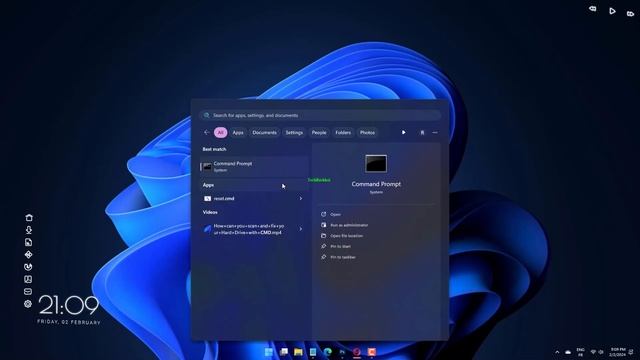Switch to the Folders filter tab
Viewport: 640px width, 360px height.
tap(343, 132)
